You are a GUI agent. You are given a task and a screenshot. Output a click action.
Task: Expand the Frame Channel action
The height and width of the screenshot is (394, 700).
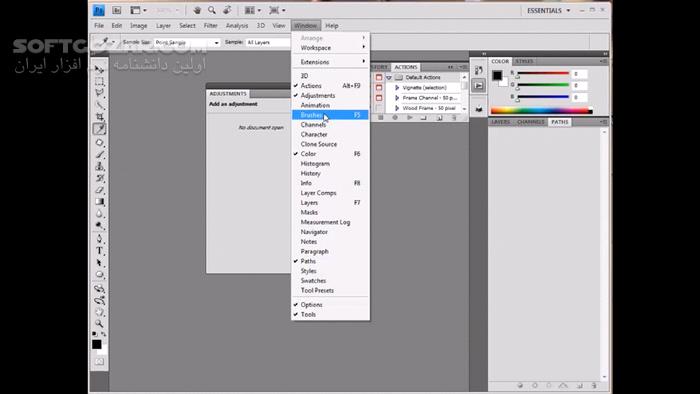[x=397, y=98]
